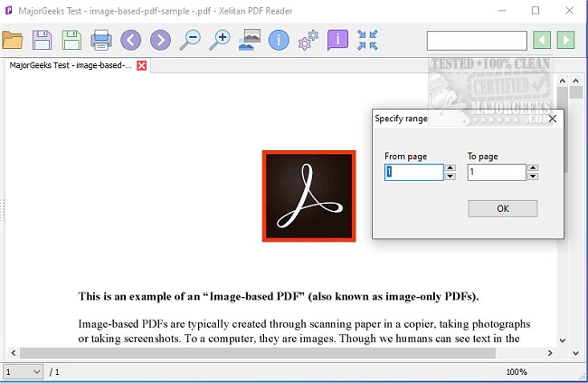Close the MajorGeeks Test document tab

(142, 66)
